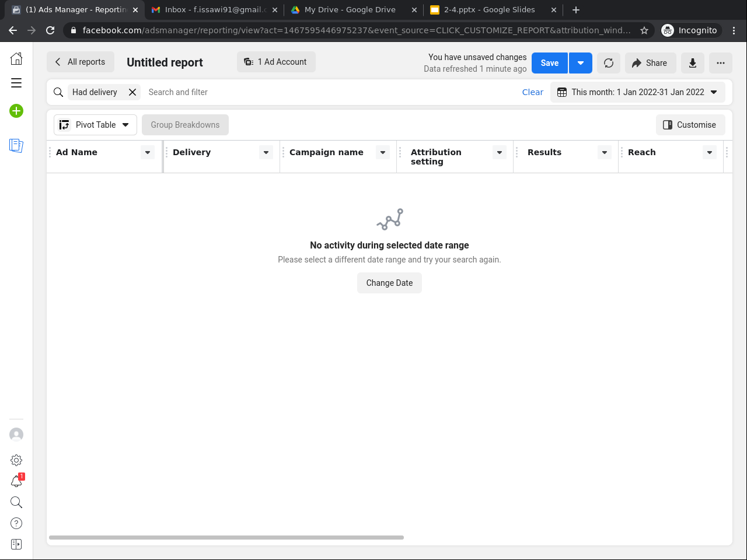Viewport: 747px width, 560px height.
Task: Open the Incognito profile indicator
Action: pyautogui.click(x=690, y=30)
